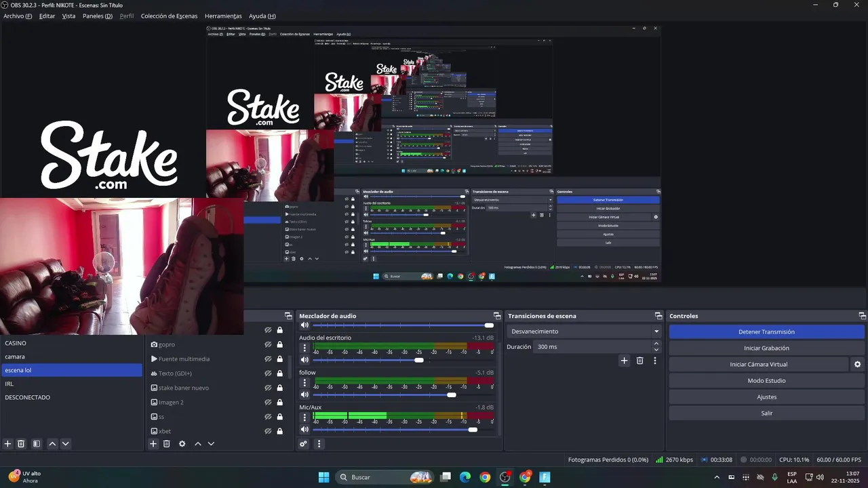Move selected source up
The height and width of the screenshot is (488, 868).
(x=198, y=444)
